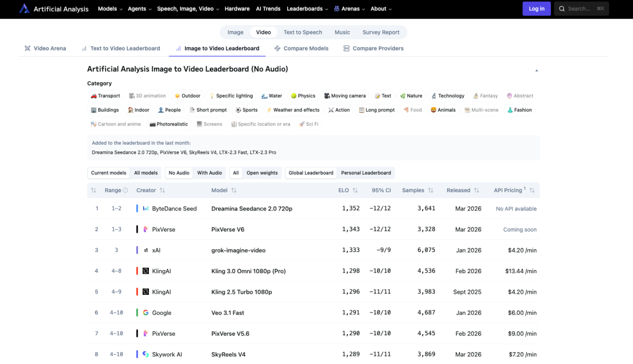633x364 pixels.
Task: Click the Artificial Analysis logo icon
Action: [24, 9]
